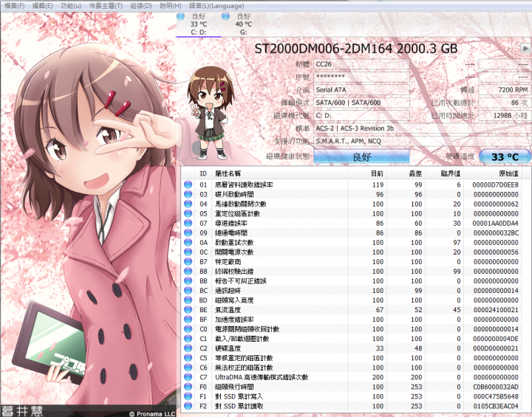Click the 良好 health status button

(361, 156)
